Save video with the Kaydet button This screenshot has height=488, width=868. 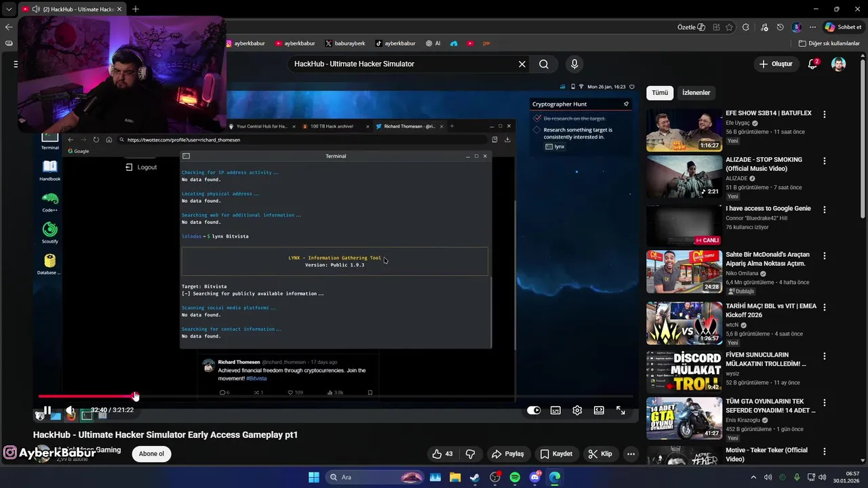click(x=556, y=454)
